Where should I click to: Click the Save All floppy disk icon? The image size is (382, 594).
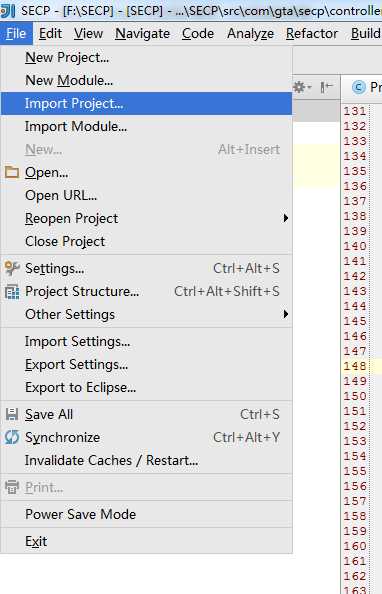point(12,414)
